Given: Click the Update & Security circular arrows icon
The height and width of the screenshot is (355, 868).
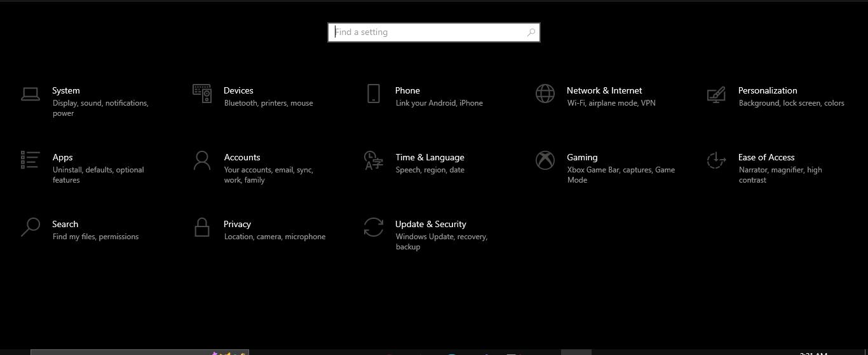Looking at the screenshot, I should 374,227.
